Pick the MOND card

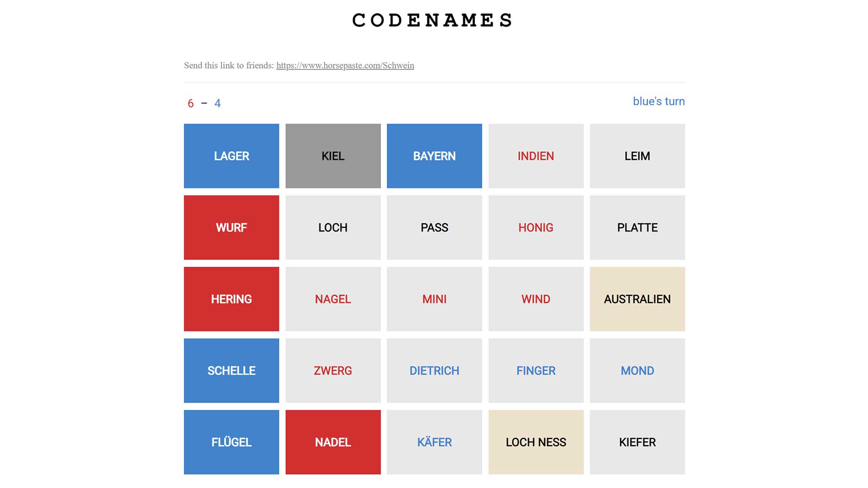click(x=637, y=370)
